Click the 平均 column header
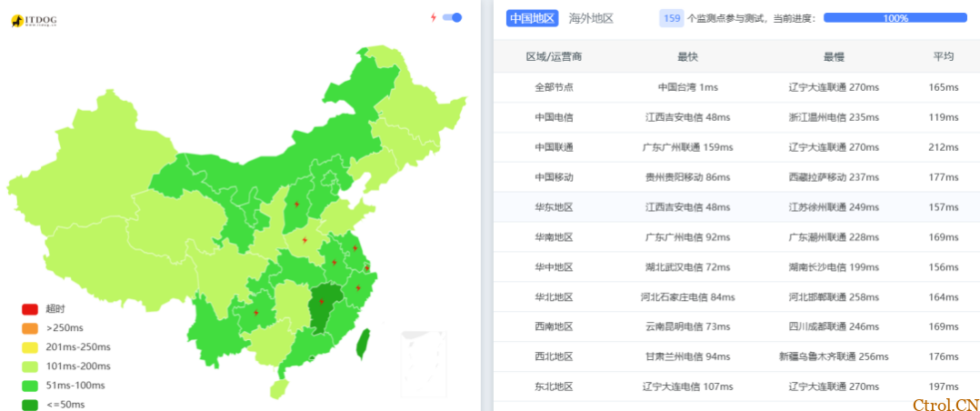The height and width of the screenshot is (411, 980). click(943, 57)
